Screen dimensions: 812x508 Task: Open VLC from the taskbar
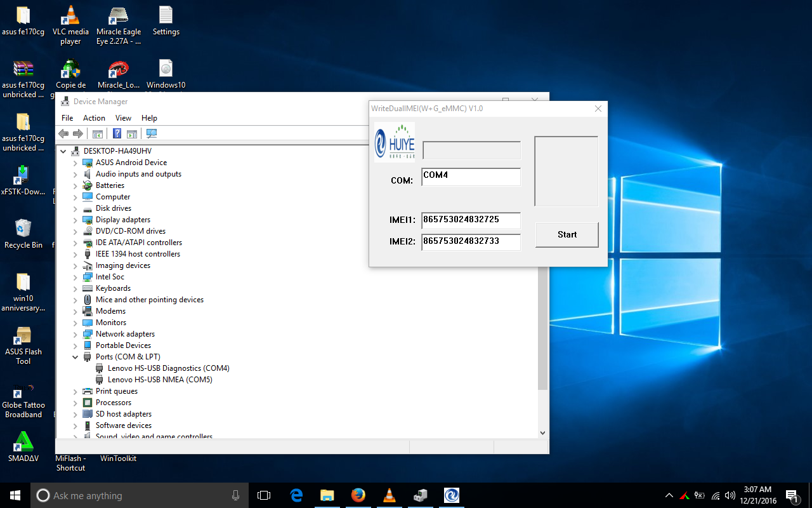coord(390,495)
